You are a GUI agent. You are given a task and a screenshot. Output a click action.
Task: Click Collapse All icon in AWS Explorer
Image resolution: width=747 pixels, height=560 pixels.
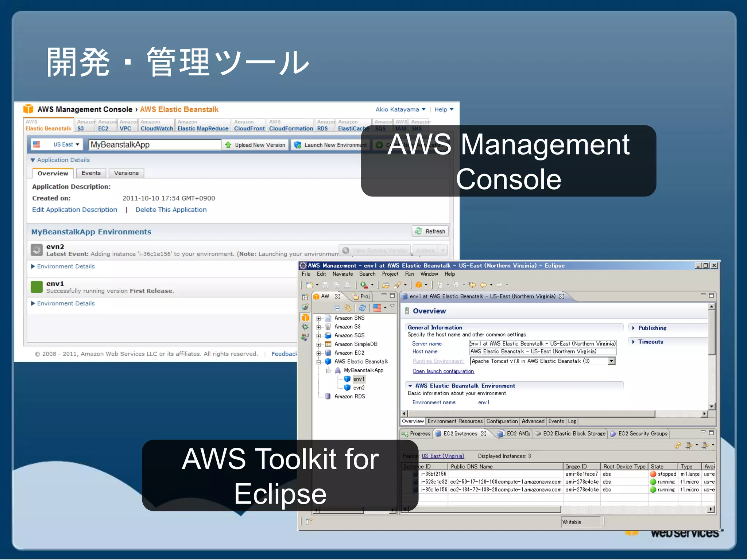tap(337, 308)
